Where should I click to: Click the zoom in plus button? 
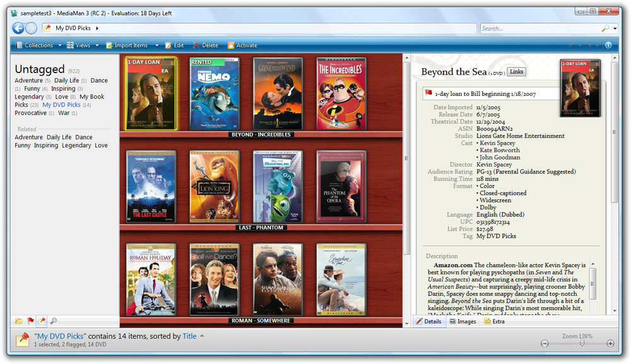tap(610, 343)
